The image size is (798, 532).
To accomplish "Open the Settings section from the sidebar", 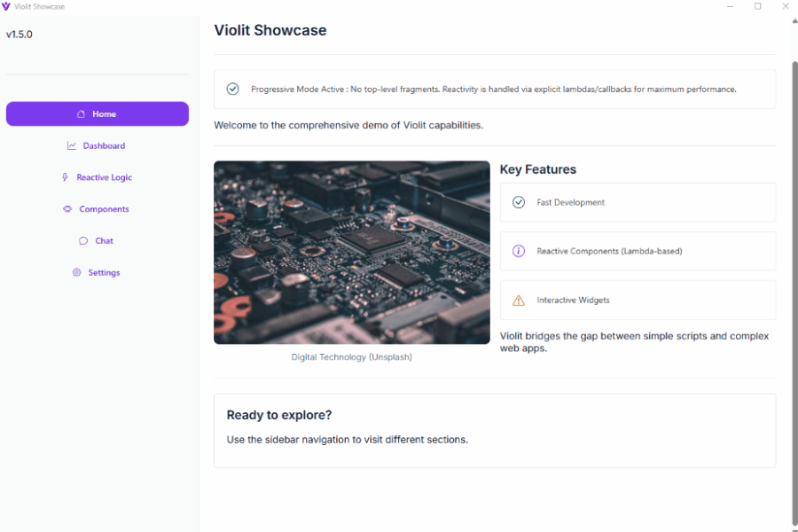I will click(96, 272).
